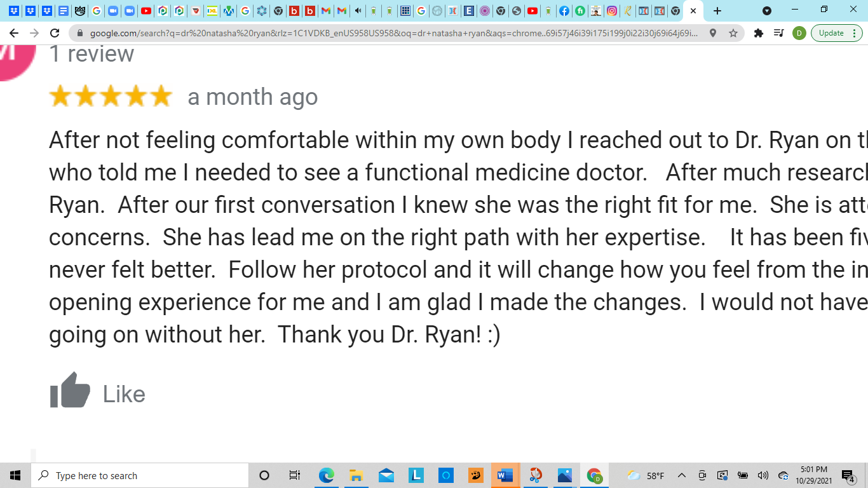This screenshot has width=868, height=488.
Task: Go back to the previous page
Action: tap(14, 33)
